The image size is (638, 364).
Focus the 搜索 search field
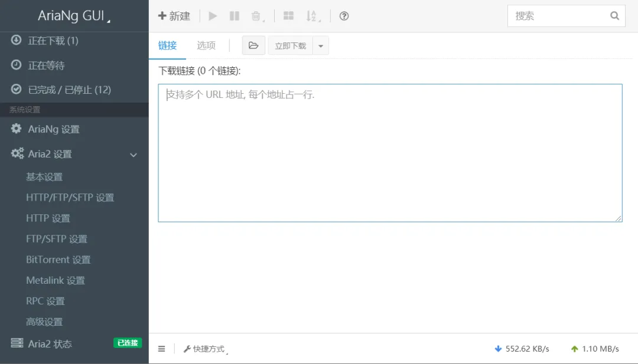[x=566, y=16]
